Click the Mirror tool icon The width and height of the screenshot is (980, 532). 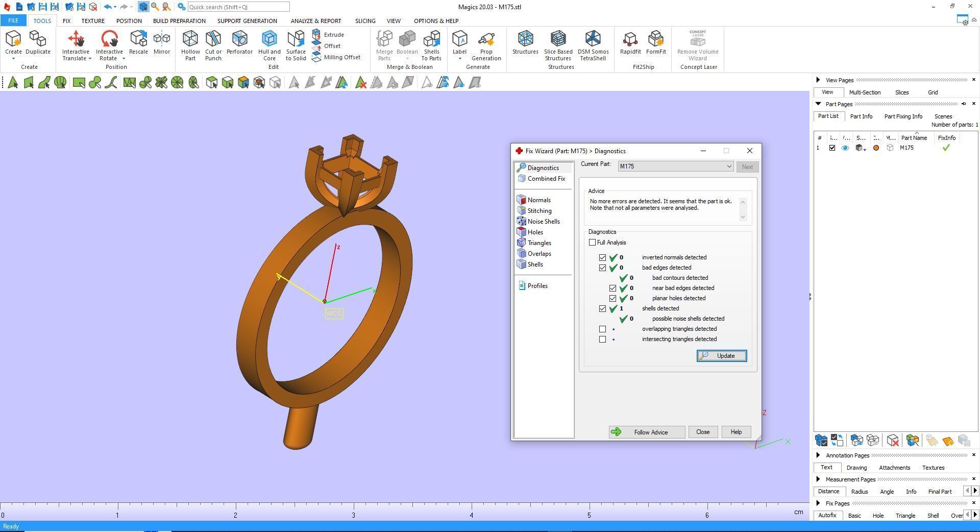point(162,42)
